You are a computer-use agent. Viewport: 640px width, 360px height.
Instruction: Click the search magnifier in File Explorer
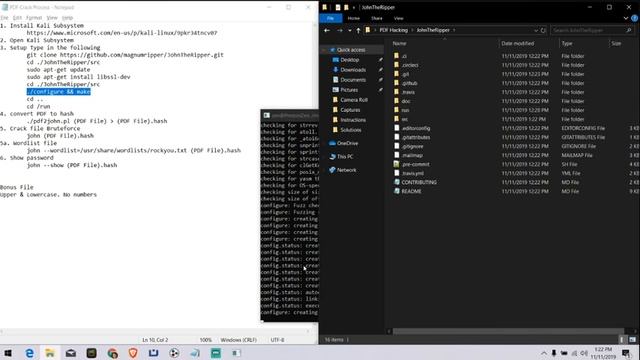tap(629, 30)
